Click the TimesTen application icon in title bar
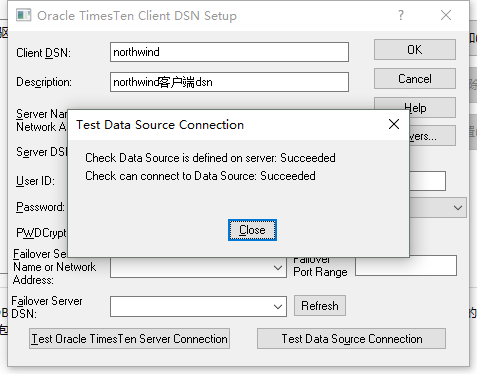 click(24, 15)
